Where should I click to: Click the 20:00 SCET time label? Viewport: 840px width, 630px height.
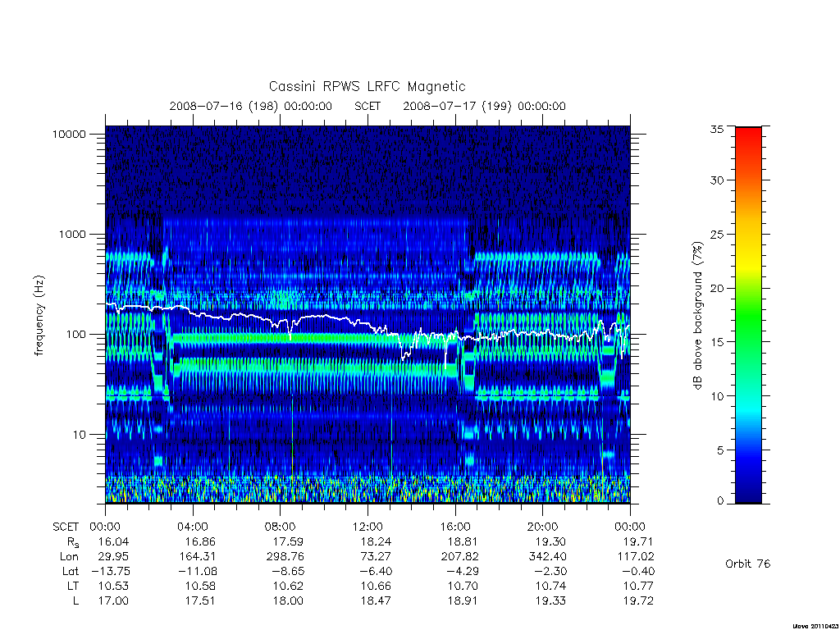pos(543,527)
